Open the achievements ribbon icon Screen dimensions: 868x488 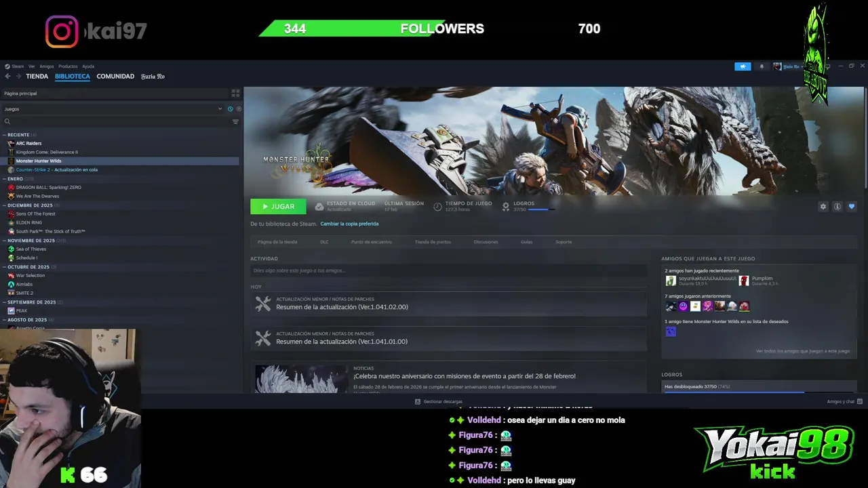[506, 207]
